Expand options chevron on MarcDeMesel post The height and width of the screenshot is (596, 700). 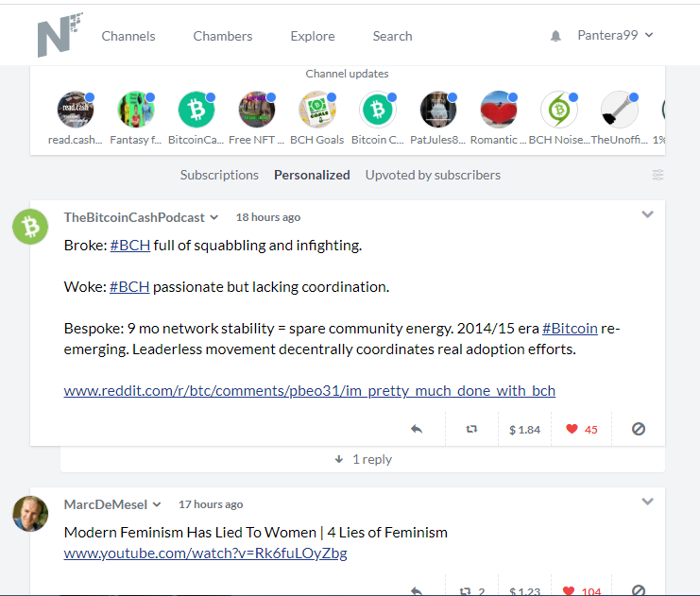647,502
